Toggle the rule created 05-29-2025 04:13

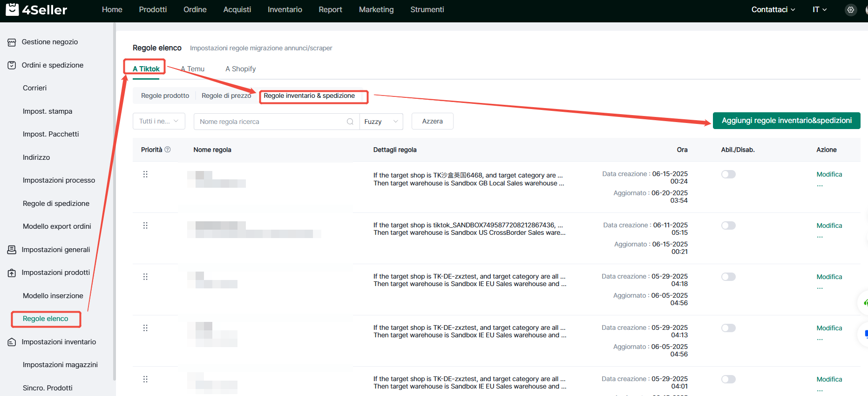point(728,328)
